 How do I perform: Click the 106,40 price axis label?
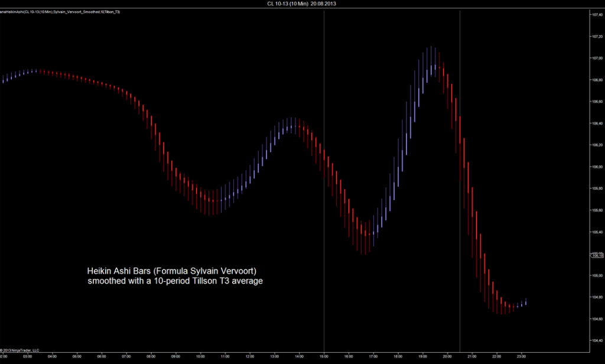[x=597, y=123]
